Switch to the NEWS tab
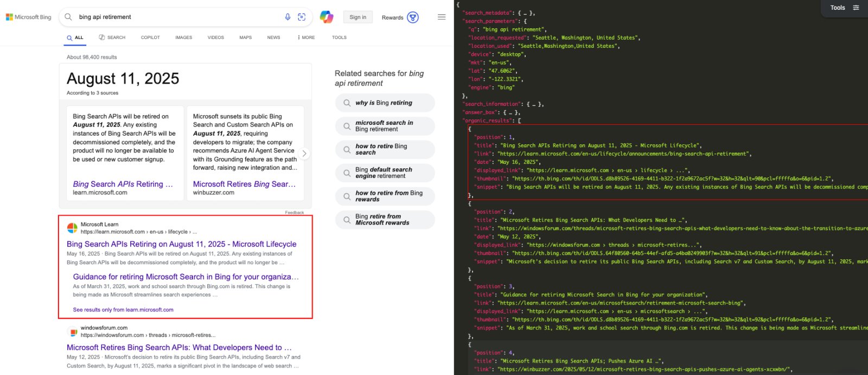This screenshot has height=375, width=868. (273, 37)
